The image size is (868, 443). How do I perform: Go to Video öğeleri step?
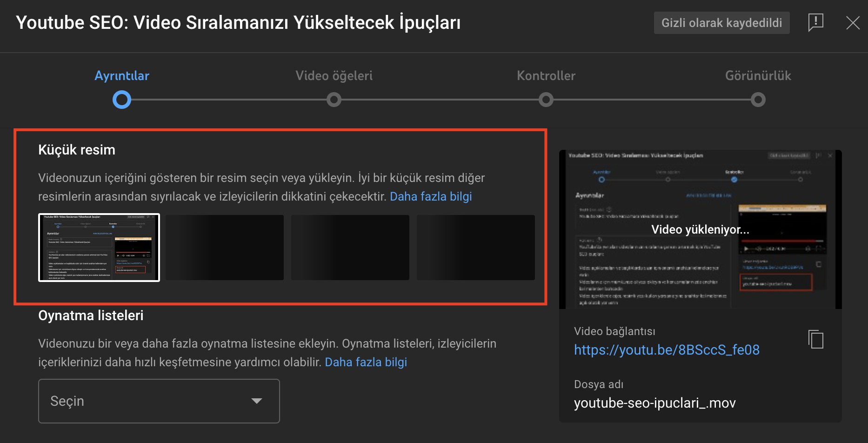click(334, 75)
